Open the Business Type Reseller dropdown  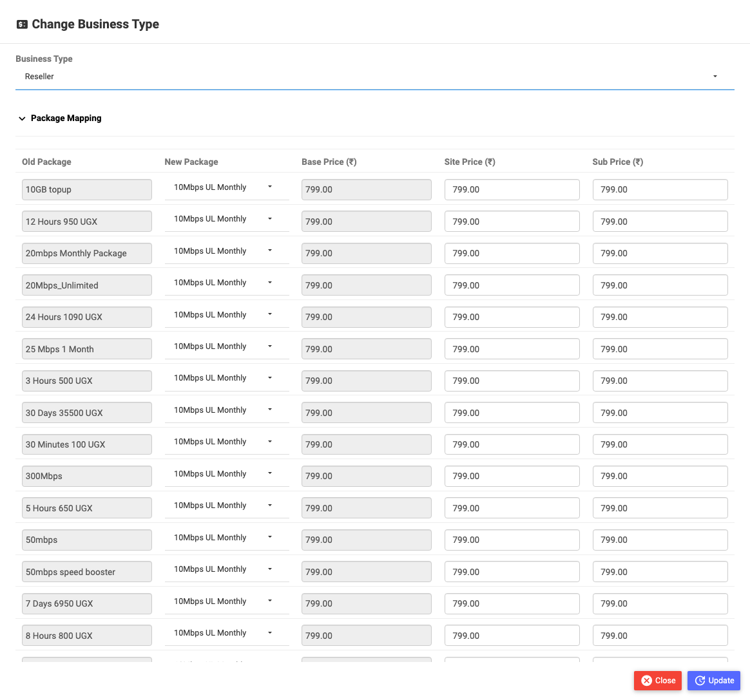(x=374, y=77)
